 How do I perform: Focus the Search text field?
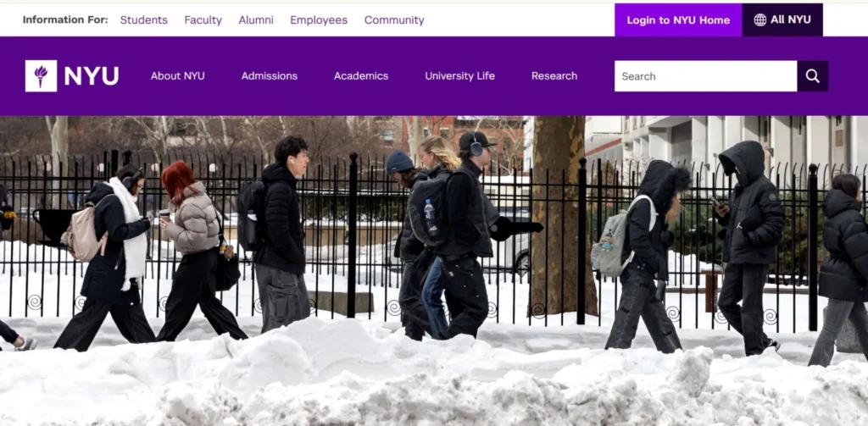pyautogui.click(x=704, y=76)
